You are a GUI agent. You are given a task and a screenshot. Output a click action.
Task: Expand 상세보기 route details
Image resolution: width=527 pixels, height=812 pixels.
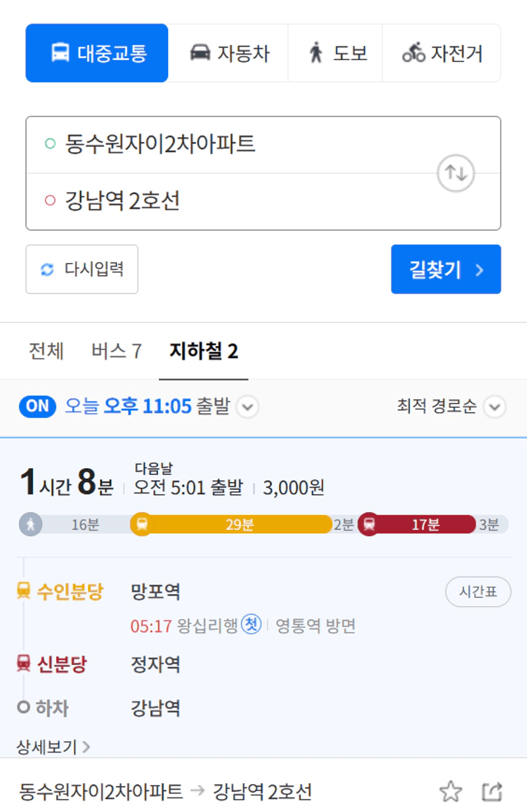(53, 746)
